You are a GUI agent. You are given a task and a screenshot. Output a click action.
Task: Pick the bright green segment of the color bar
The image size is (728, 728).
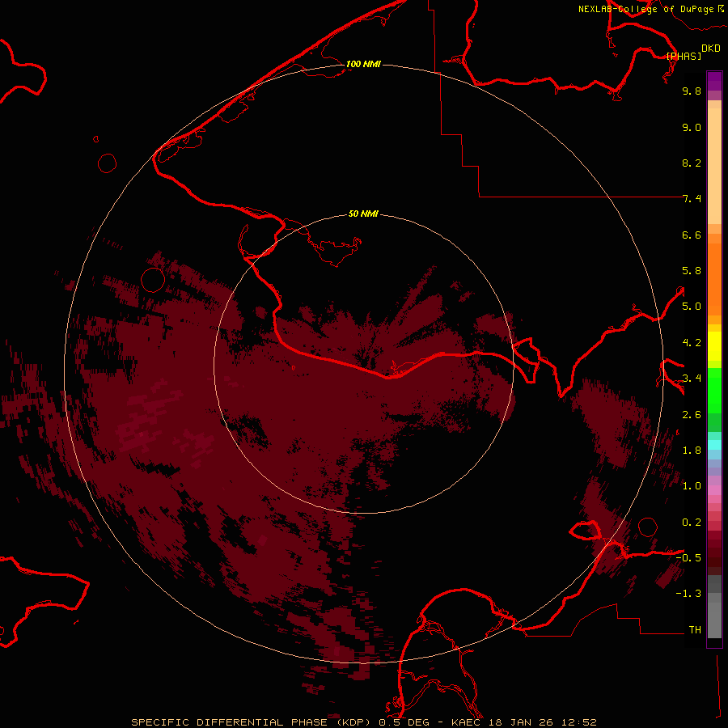[x=714, y=390]
